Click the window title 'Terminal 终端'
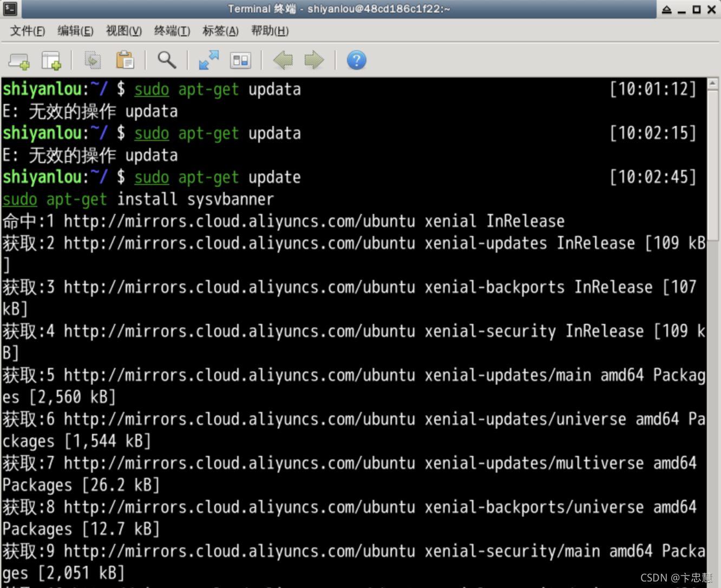Screen dimensions: 721x588 tap(262, 9)
